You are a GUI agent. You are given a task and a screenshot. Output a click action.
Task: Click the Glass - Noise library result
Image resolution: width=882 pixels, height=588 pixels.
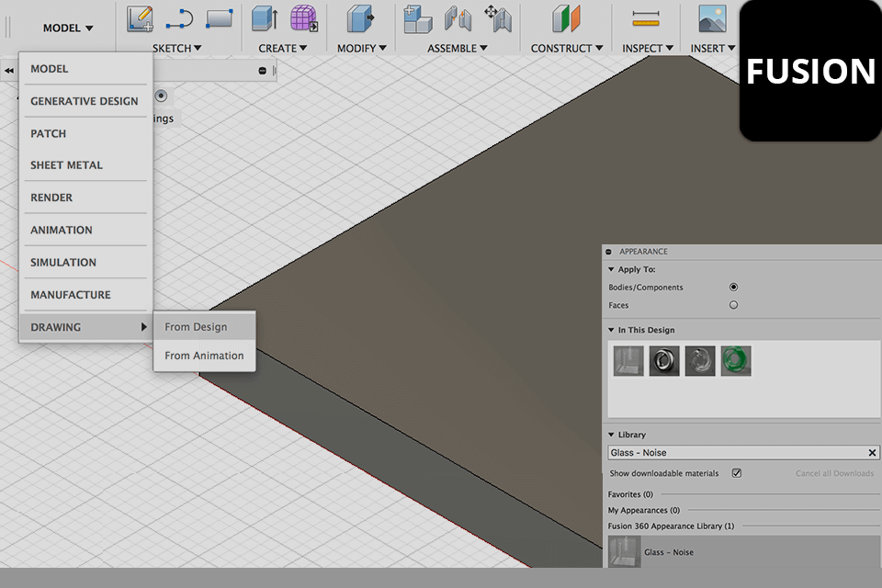pyautogui.click(x=669, y=552)
